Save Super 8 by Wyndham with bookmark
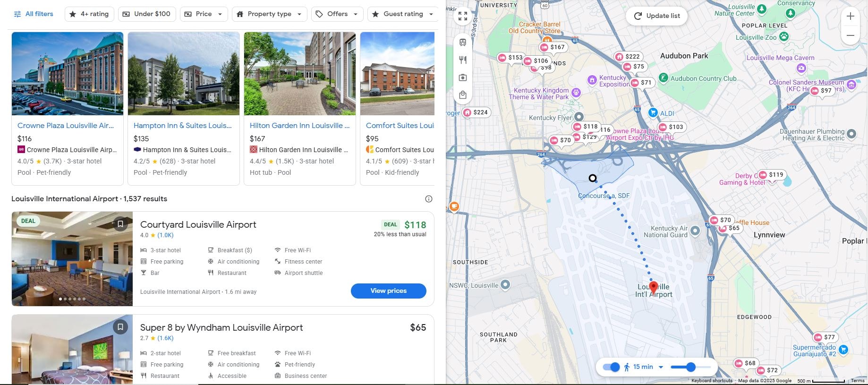The image size is (868, 385). 120,327
